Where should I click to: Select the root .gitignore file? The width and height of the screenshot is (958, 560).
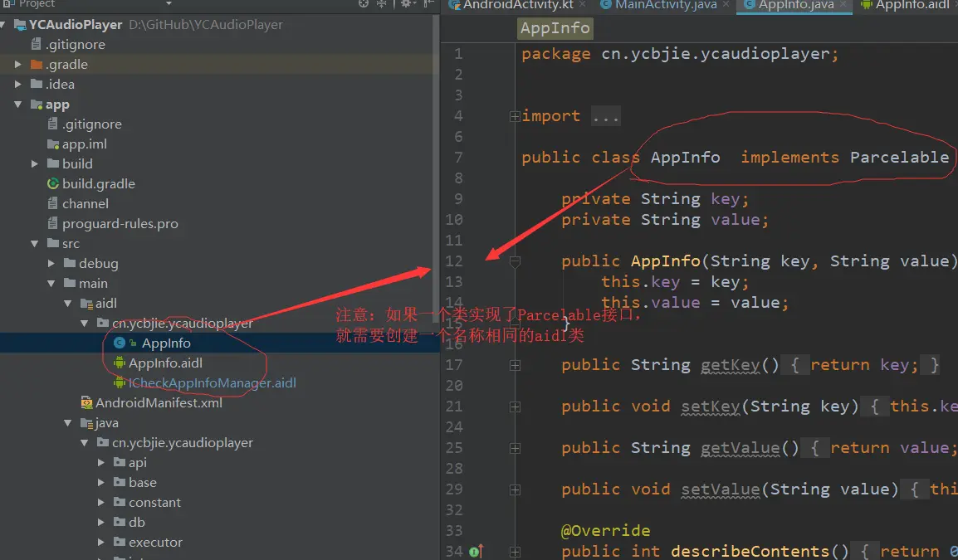click(76, 45)
